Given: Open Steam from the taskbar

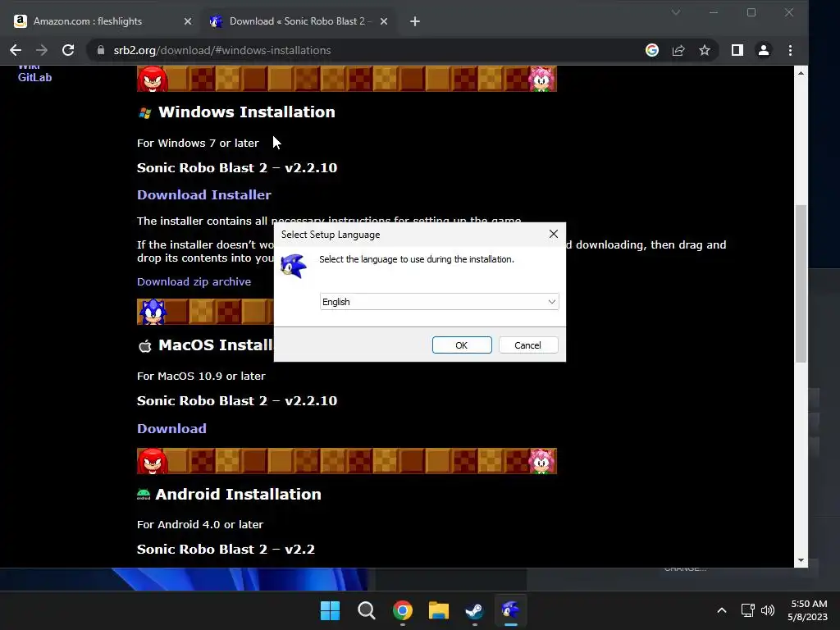Looking at the screenshot, I should [x=474, y=610].
